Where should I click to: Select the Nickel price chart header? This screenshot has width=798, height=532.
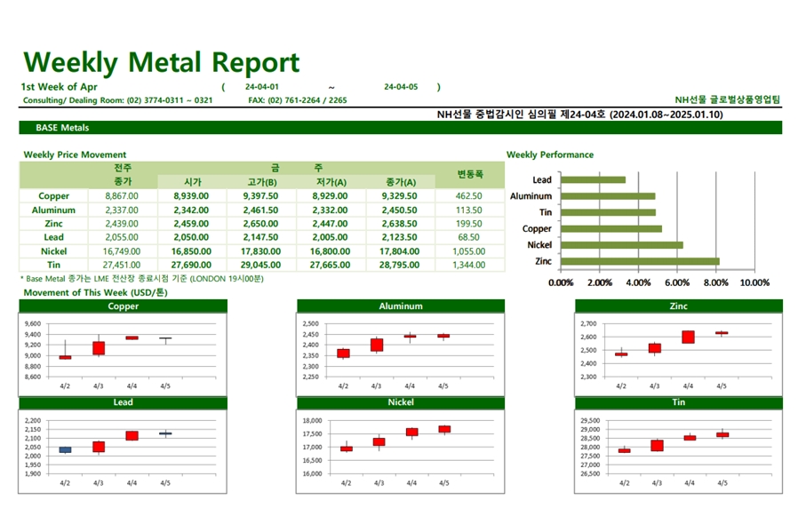[x=400, y=403]
